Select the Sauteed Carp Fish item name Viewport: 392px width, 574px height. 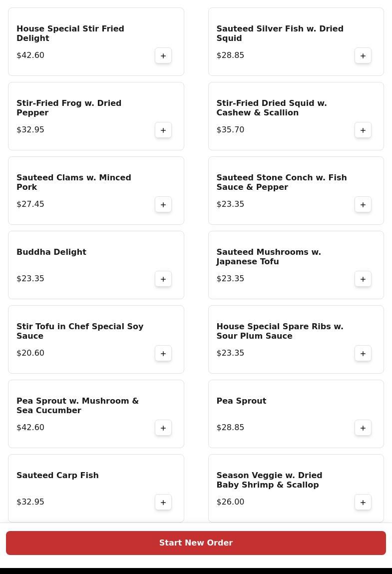pyautogui.click(x=57, y=475)
